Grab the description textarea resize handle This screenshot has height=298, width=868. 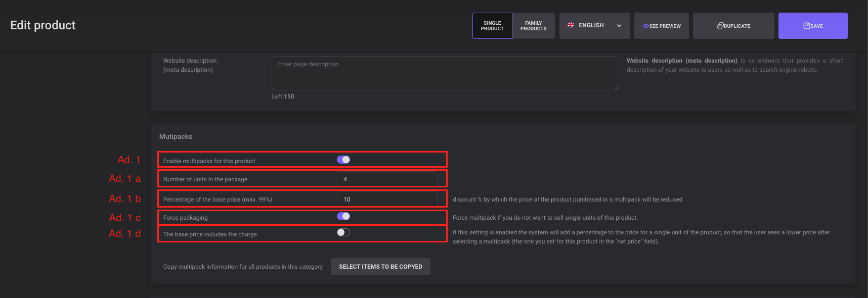pos(617,88)
